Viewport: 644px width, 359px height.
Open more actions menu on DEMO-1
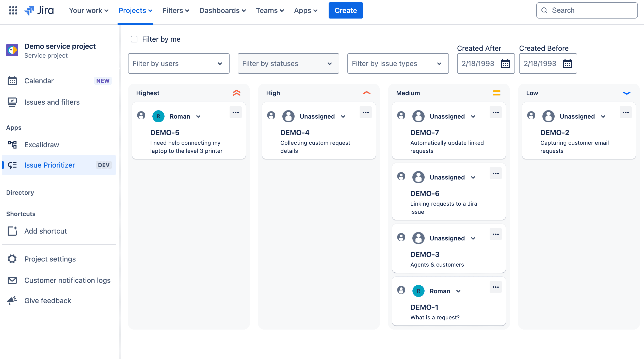(x=496, y=287)
